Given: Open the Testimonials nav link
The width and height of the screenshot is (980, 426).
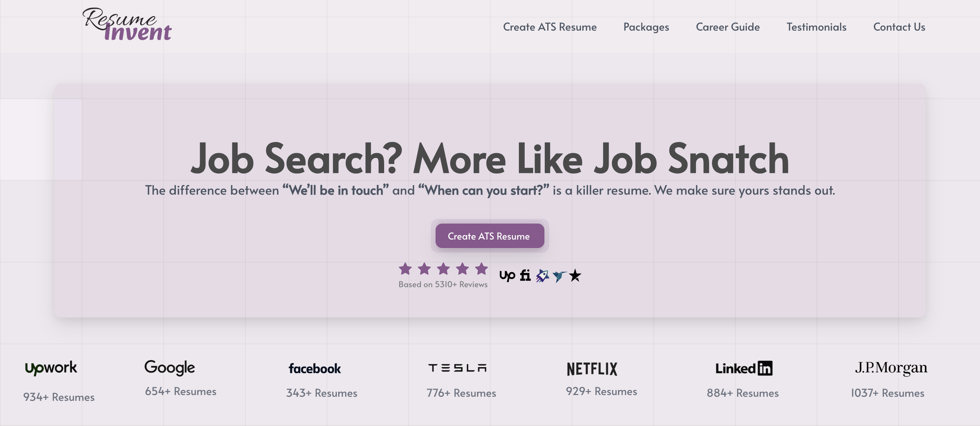Looking at the screenshot, I should pos(816,27).
